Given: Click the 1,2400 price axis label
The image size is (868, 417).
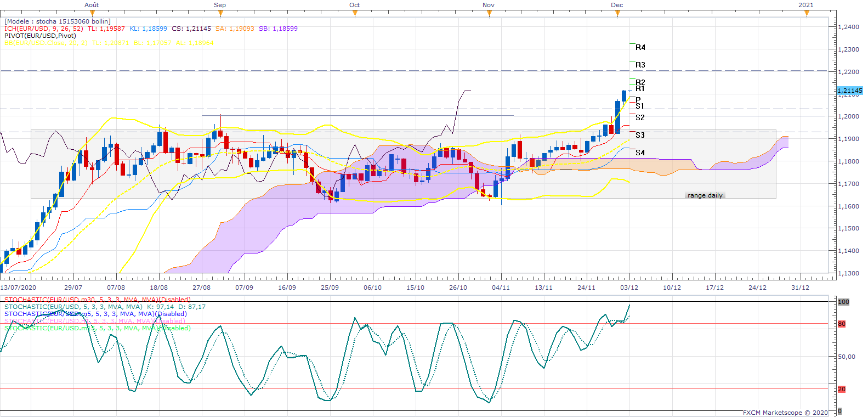Looking at the screenshot, I should (849, 27).
